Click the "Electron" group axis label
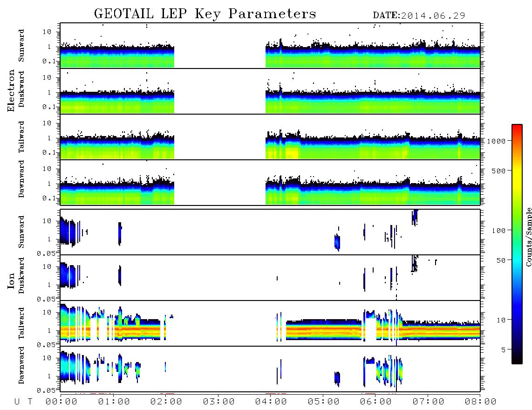 click(11, 90)
